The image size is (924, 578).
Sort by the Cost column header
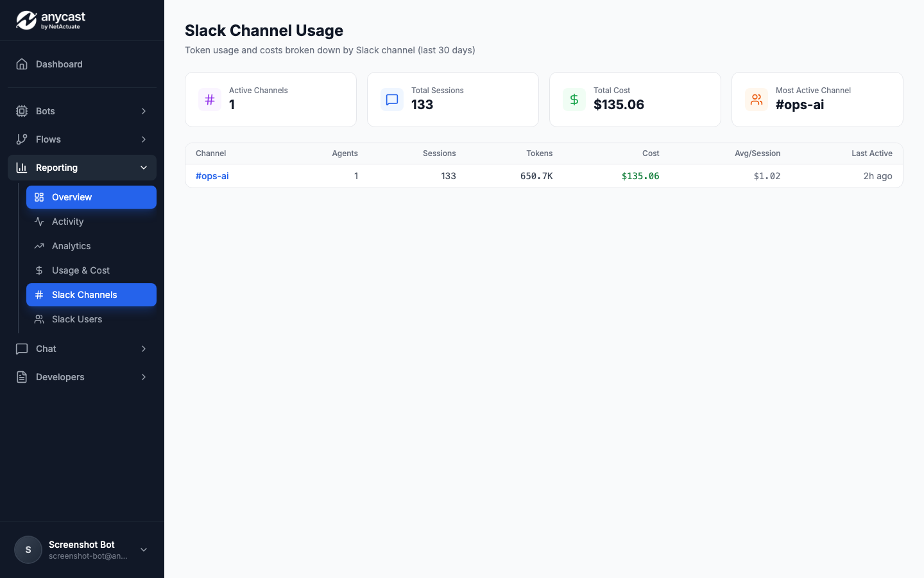651,153
